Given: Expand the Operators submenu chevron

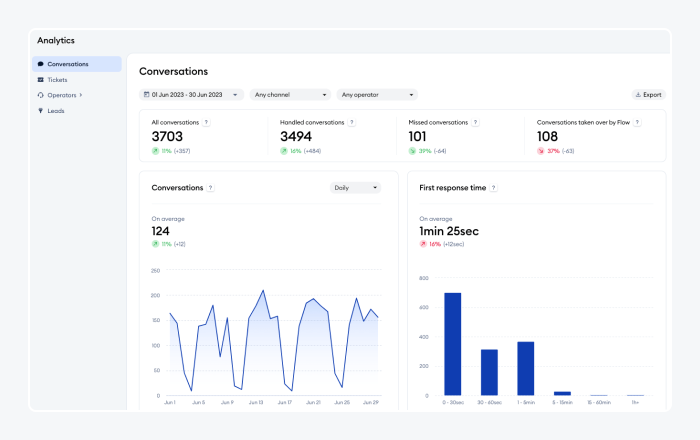Looking at the screenshot, I should coord(81,95).
